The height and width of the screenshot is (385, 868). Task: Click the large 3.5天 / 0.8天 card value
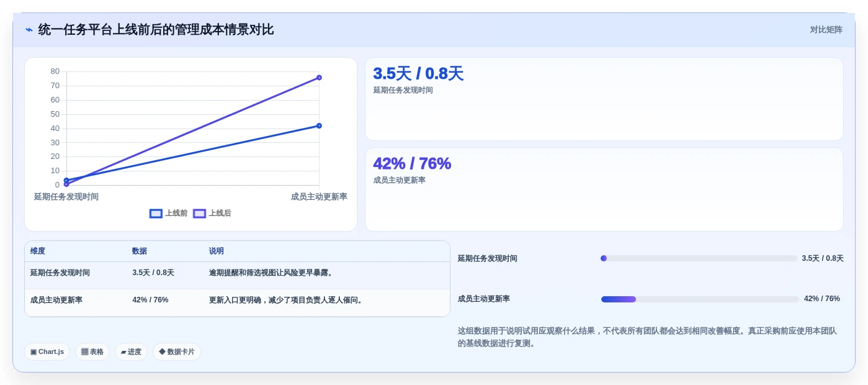tap(418, 73)
